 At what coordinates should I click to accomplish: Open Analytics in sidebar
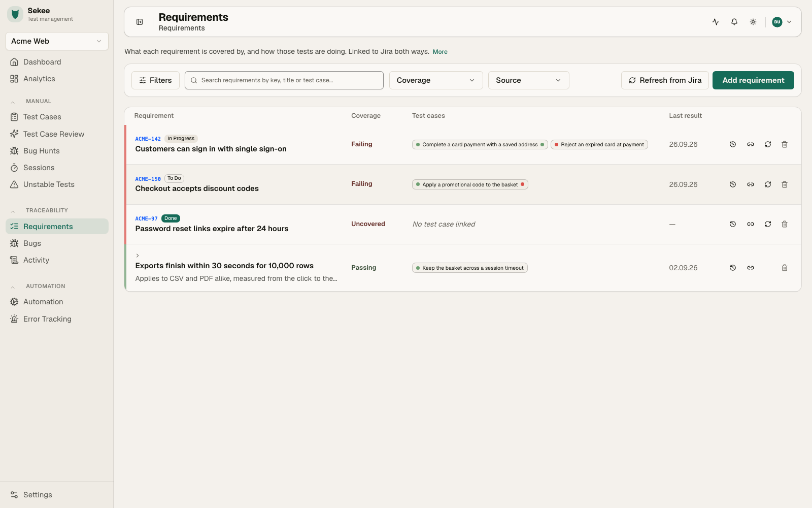click(x=57, y=79)
